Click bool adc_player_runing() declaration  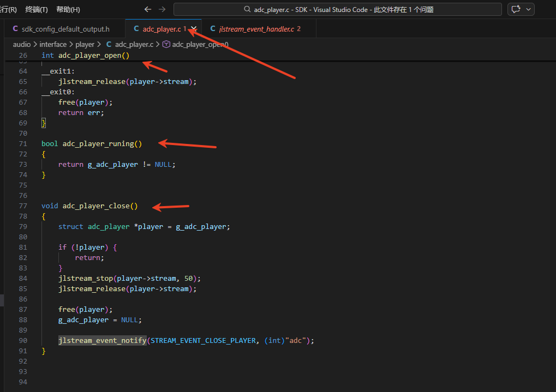pyautogui.click(x=92, y=143)
